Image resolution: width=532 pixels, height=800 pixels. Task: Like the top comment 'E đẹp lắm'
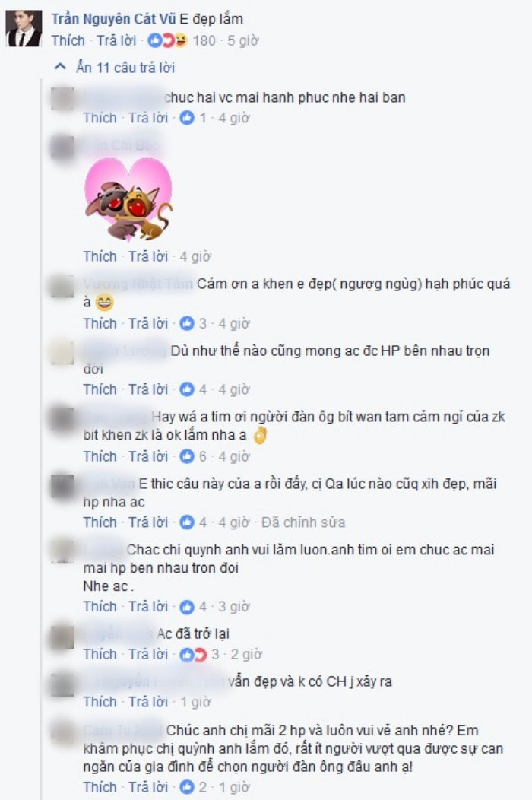coord(68,40)
